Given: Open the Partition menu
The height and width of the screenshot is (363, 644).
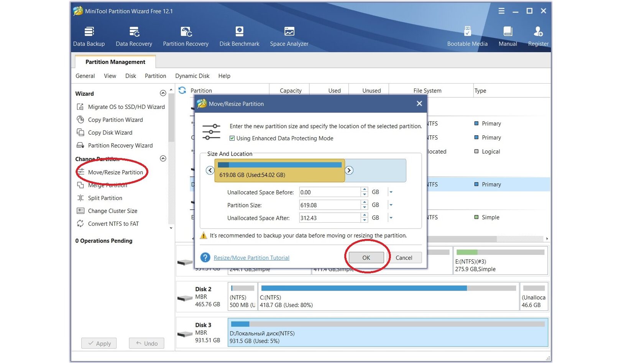Looking at the screenshot, I should click(155, 76).
